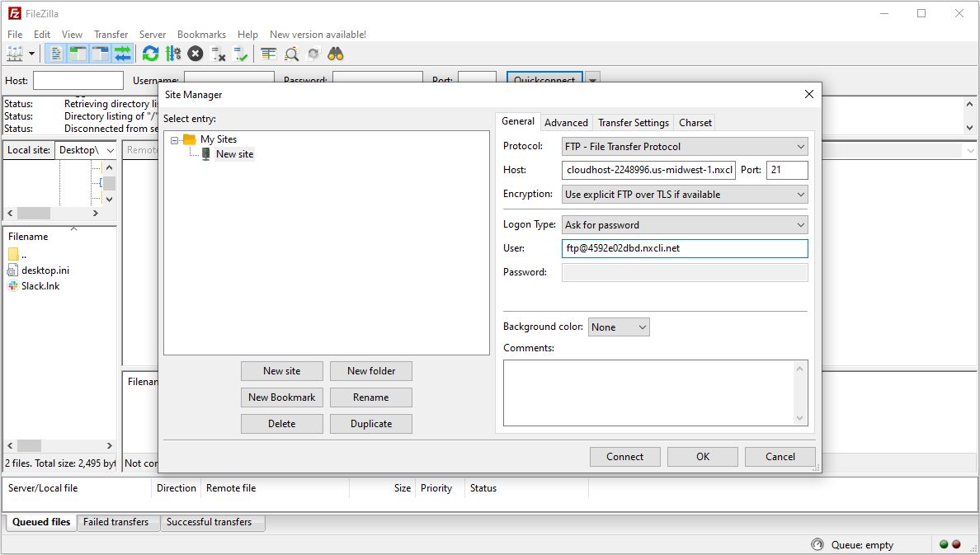
Task: Open the Edit menu
Action: click(x=42, y=35)
